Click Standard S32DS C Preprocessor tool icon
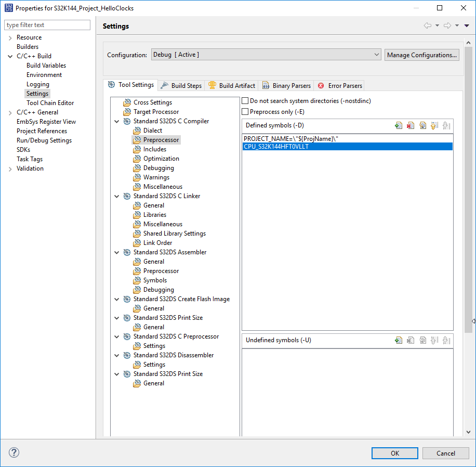Screen dimensions: 476x467 [127, 336]
